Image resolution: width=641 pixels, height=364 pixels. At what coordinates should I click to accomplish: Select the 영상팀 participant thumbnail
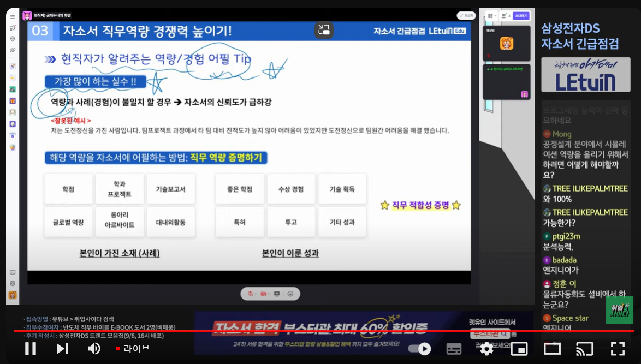[506, 44]
